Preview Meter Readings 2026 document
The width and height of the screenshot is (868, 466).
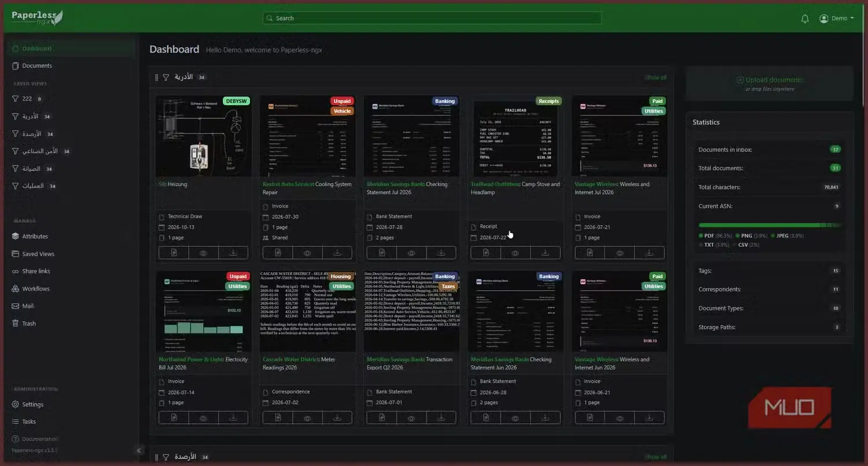[307, 417]
